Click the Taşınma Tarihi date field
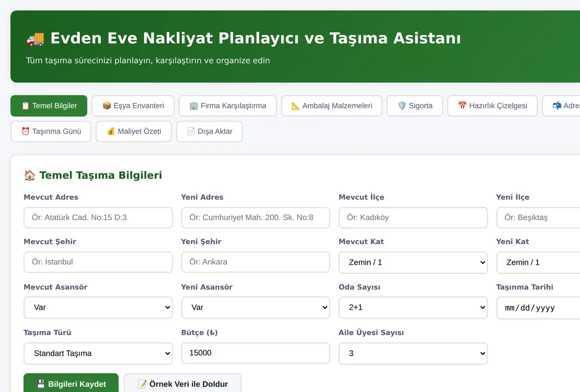The width and height of the screenshot is (580, 392). (x=538, y=308)
